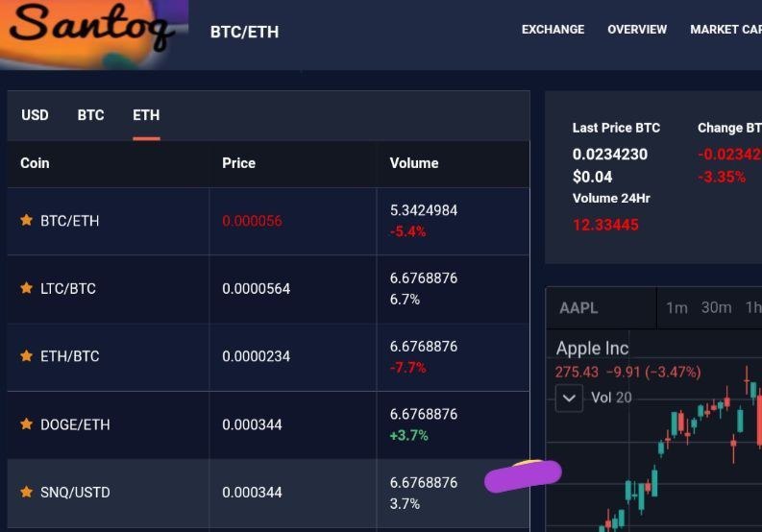Expand the chart legend chevron

point(570,398)
